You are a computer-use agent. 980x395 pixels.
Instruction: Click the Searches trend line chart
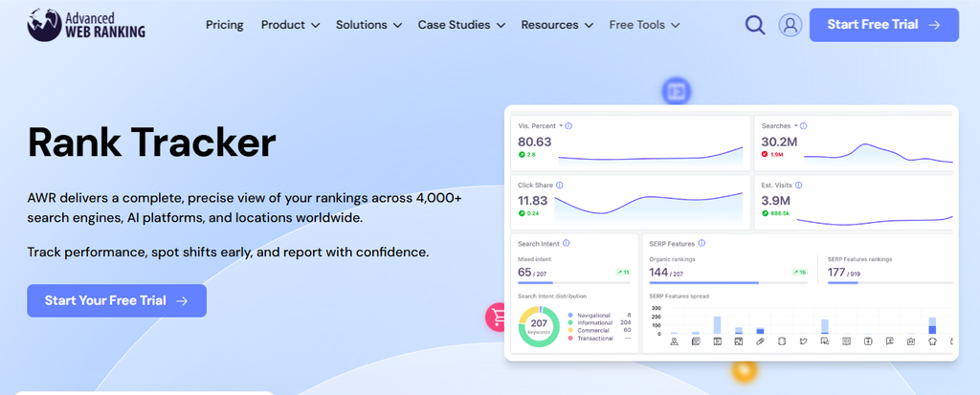pos(879,155)
